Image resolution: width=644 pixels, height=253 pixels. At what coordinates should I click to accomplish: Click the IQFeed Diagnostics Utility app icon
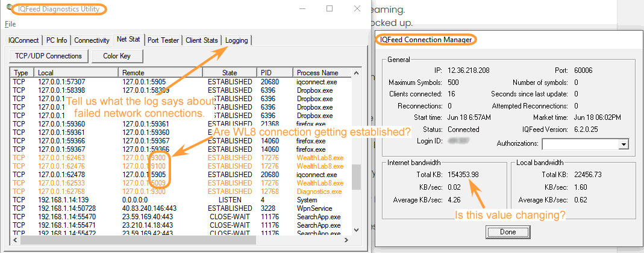[8, 8]
